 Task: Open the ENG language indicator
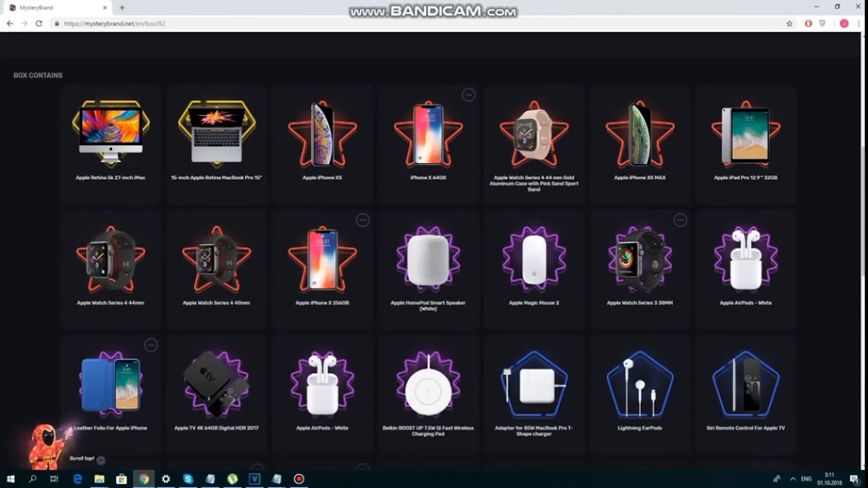click(x=806, y=479)
